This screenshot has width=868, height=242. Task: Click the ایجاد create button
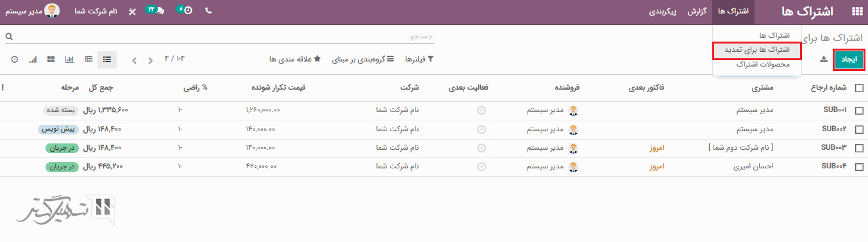pos(849,60)
